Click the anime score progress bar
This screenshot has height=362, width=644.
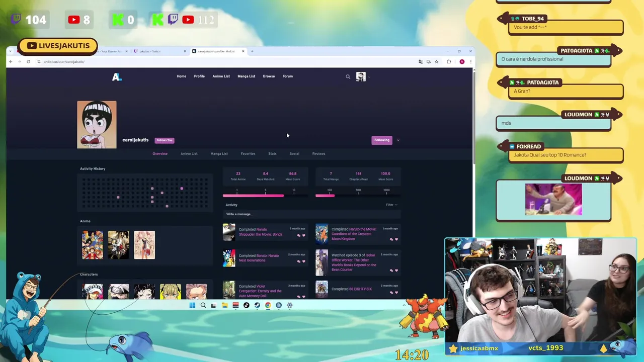click(266, 195)
